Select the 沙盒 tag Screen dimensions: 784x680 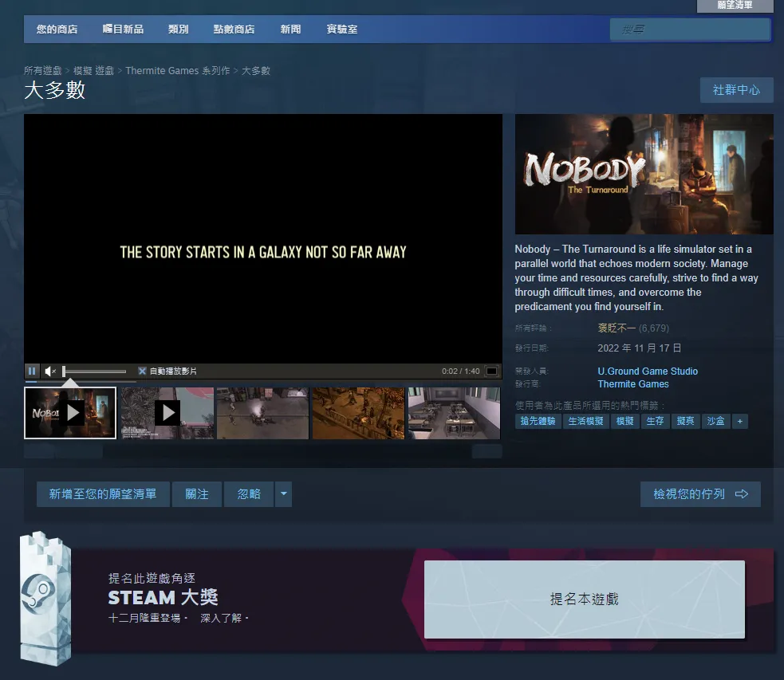click(x=715, y=421)
